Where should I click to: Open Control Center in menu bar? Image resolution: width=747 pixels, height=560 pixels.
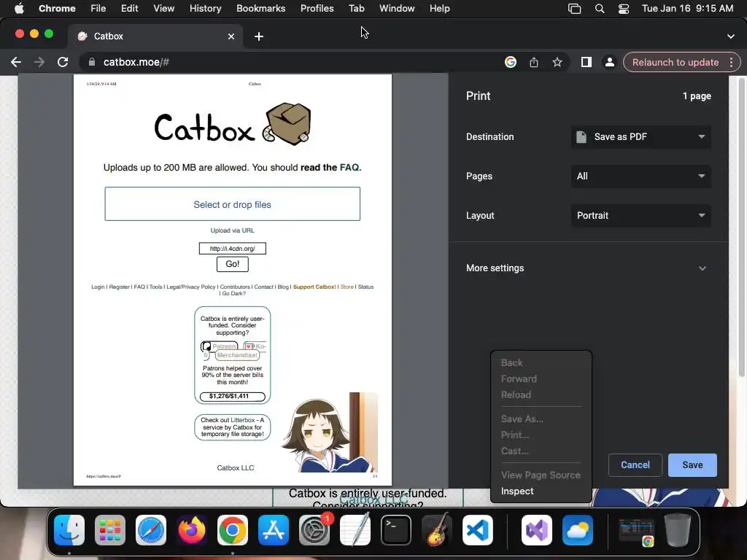(624, 9)
